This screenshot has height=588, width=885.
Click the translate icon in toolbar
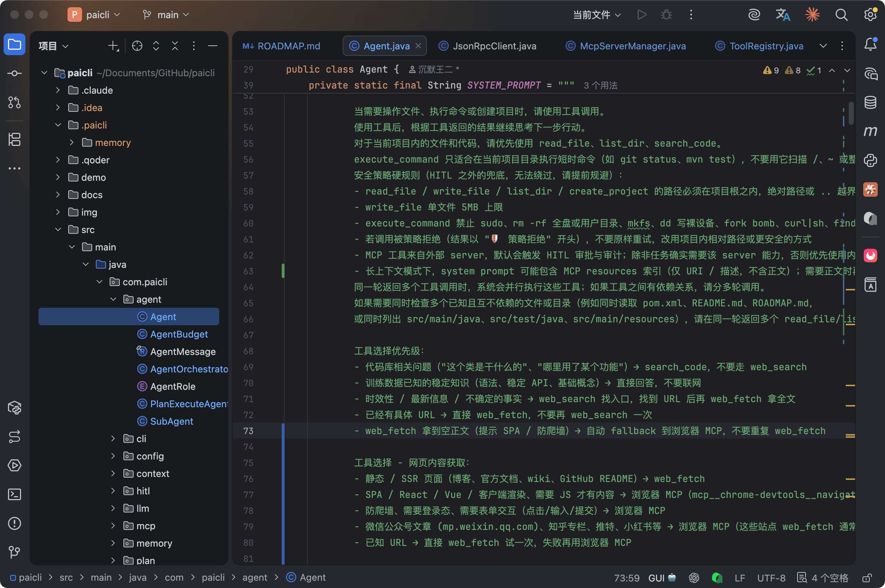pyautogui.click(x=783, y=15)
